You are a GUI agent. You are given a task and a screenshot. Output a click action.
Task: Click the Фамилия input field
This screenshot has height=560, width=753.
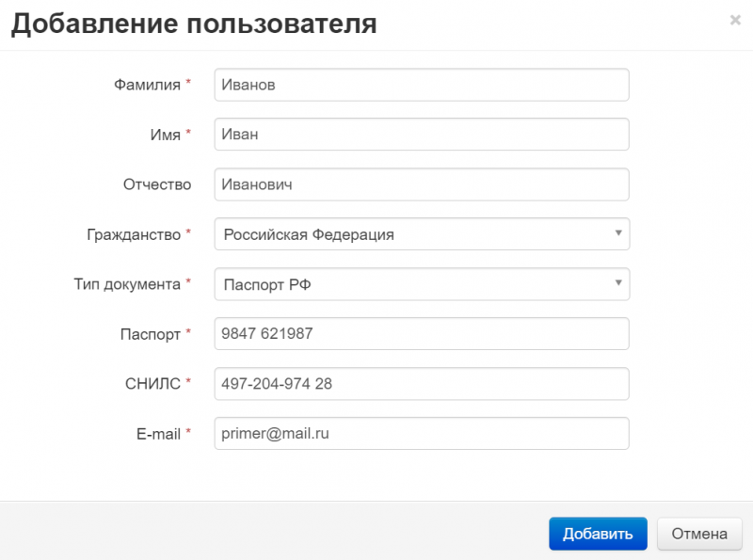coord(421,85)
